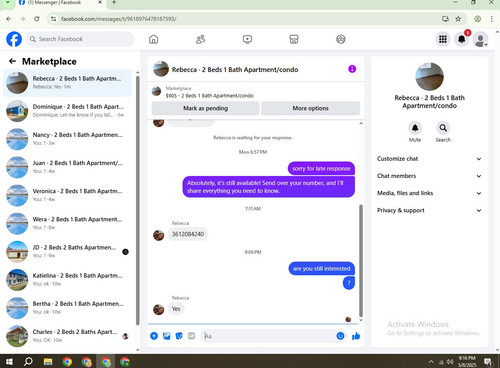Click the Messenger browser tab

(59, 3)
